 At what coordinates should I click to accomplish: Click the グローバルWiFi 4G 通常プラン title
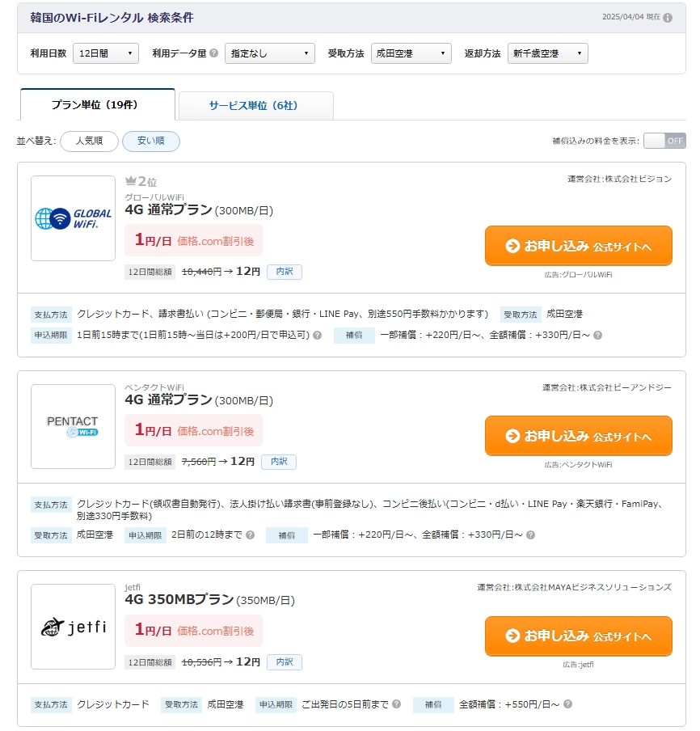tap(199, 210)
